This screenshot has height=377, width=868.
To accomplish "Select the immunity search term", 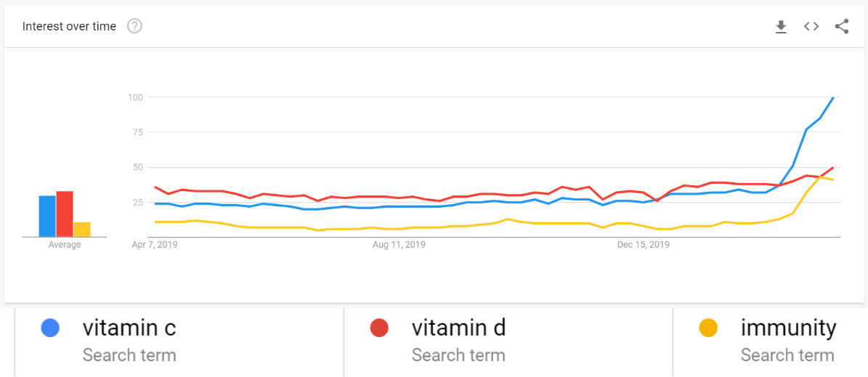I will 788,328.
